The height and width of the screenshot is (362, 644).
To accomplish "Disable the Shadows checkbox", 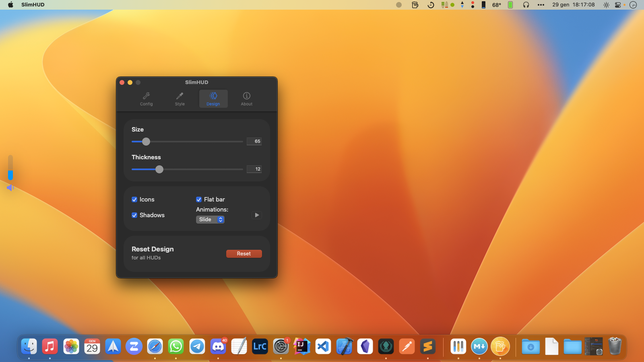I will pyautogui.click(x=134, y=215).
